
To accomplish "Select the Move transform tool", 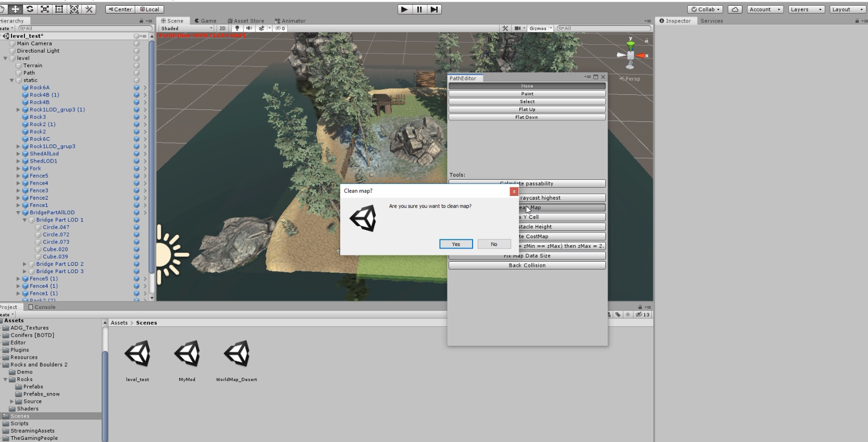I will pos(15,9).
